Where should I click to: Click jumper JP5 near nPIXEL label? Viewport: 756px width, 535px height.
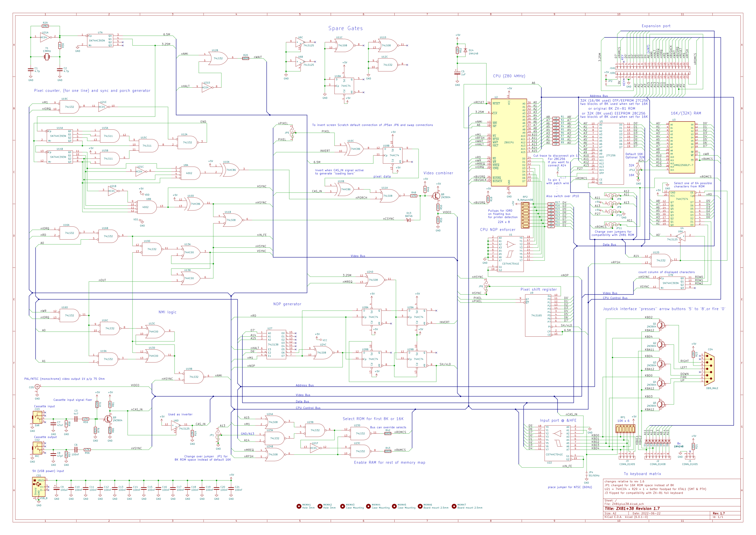coord(292,132)
